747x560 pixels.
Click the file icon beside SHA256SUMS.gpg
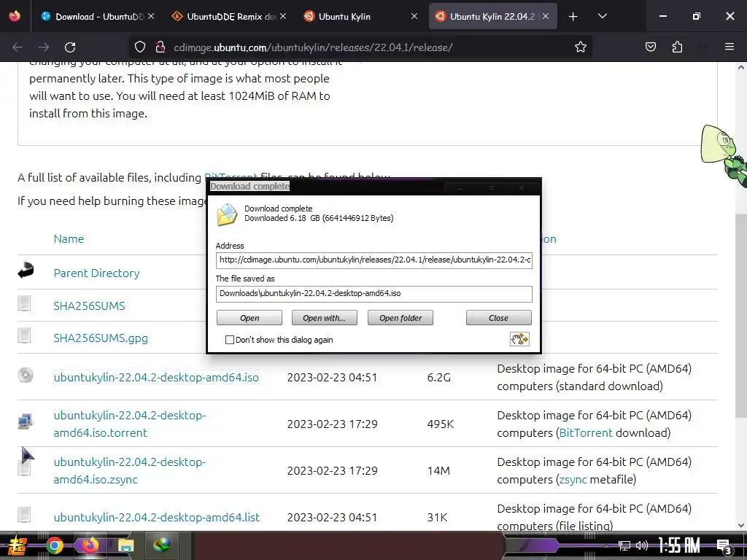pyautogui.click(x=24, y=335)
